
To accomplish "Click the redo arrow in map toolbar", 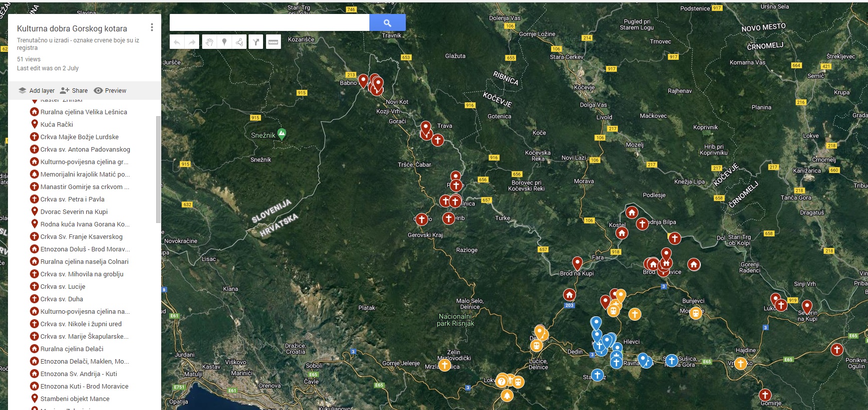I will (x=192, y=42).
